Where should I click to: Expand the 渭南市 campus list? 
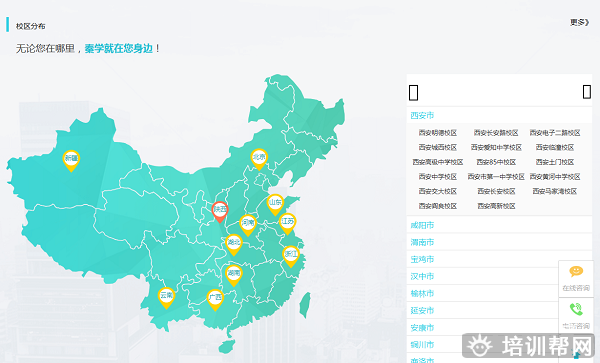pos(499,242)
